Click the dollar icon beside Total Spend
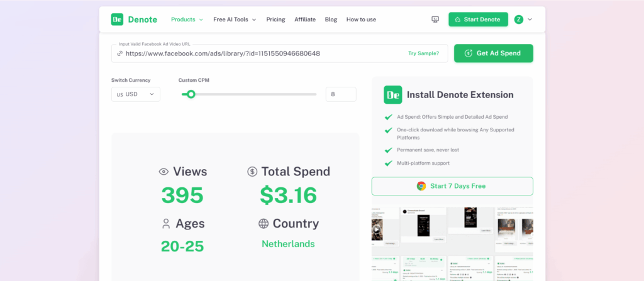This screenshot has height=281, width=644. pos(252,172)
